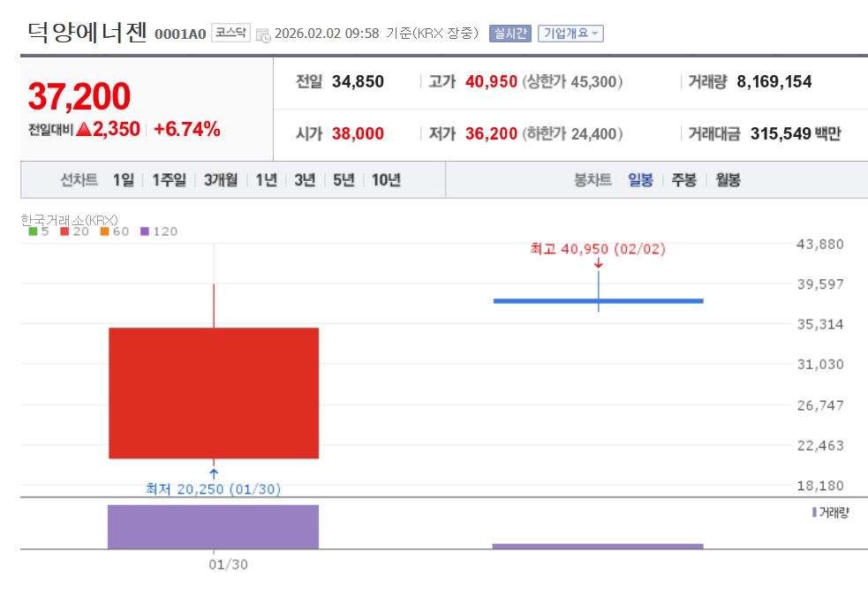Click the red 01/30 candlestick body
Screen dimensions: 868x605
pos(214,393)
